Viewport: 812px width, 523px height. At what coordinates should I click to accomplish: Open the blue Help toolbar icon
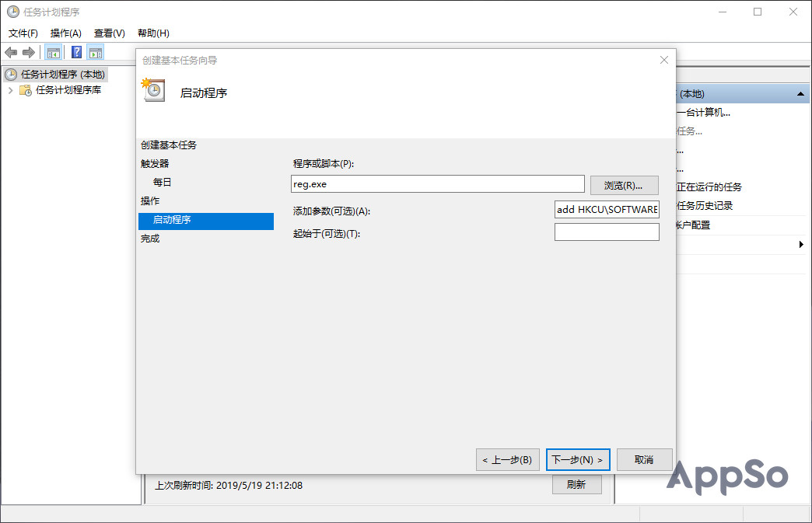[x=77, y=52]
